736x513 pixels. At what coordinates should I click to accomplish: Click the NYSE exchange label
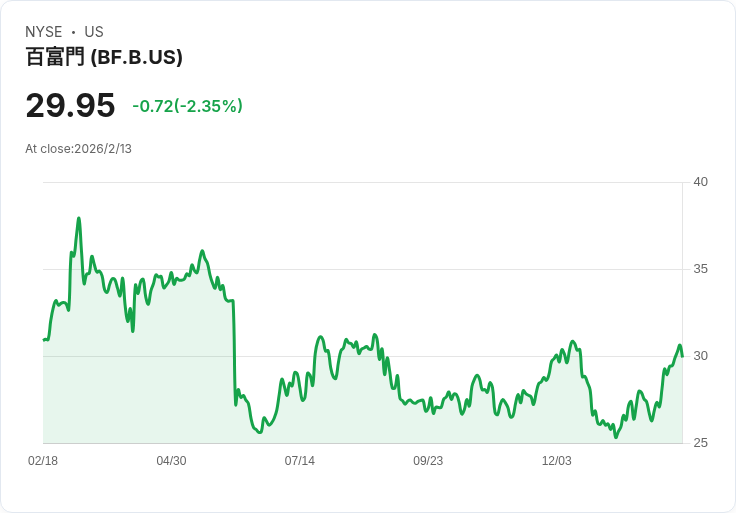tap(43, 32)
